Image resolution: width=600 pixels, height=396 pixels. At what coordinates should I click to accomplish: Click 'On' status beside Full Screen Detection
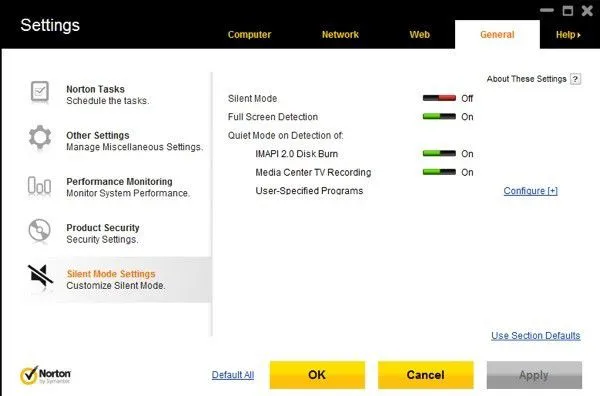pyautogui.click(x=467, y=117)
